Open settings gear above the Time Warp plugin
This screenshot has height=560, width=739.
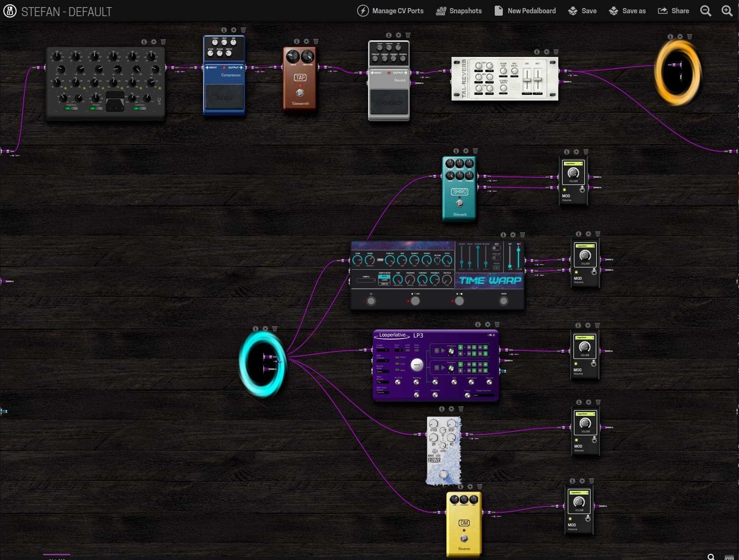[513, 235]
